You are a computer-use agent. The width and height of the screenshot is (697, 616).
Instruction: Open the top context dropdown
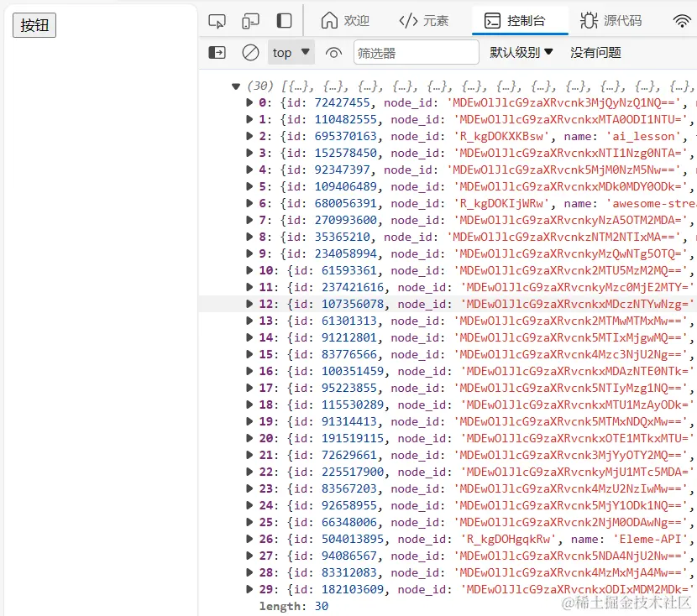[291, 52]
